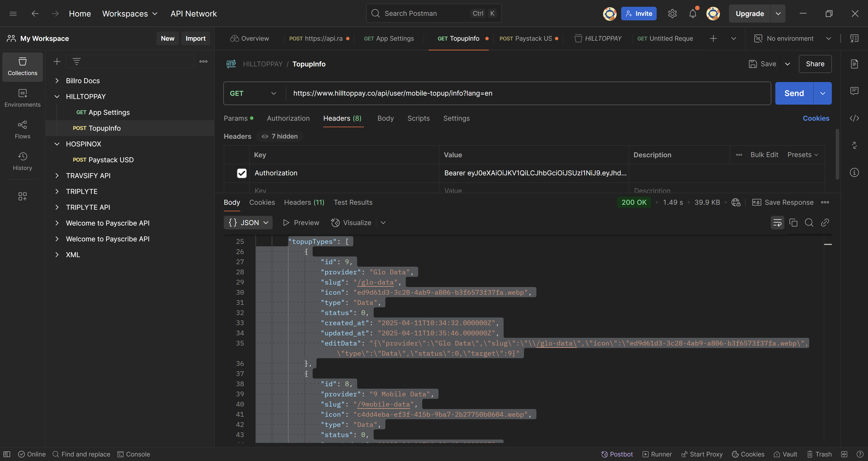The height and width of the screenshot is (461, 868).
Task: Open the Test Results response tab
Action: pyautogui.click(x=353, y=202)
